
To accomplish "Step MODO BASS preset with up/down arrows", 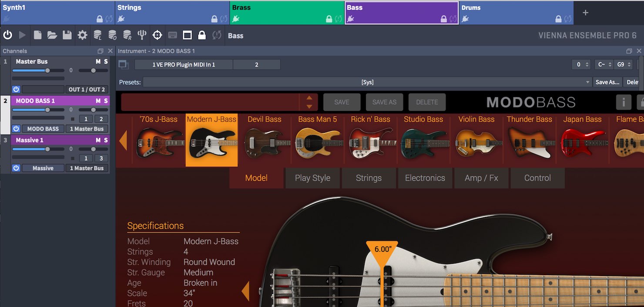I will pos(309,102).
